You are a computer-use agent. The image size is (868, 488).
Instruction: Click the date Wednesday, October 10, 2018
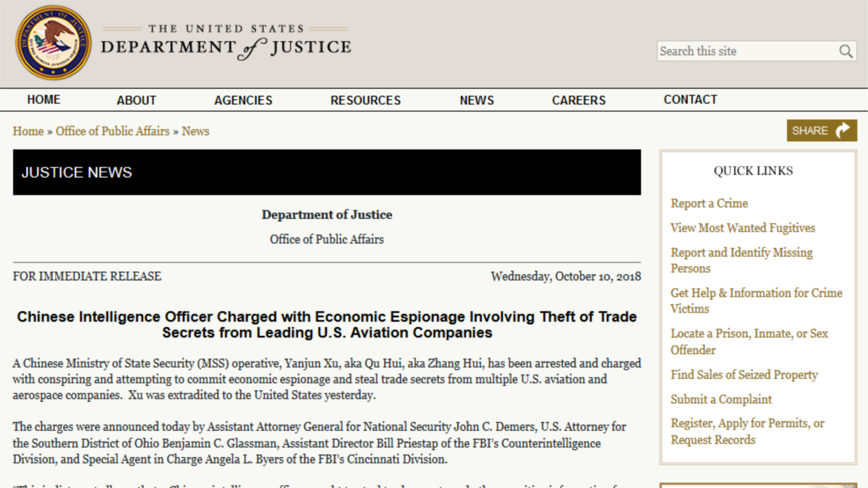(x=566, y=276)
